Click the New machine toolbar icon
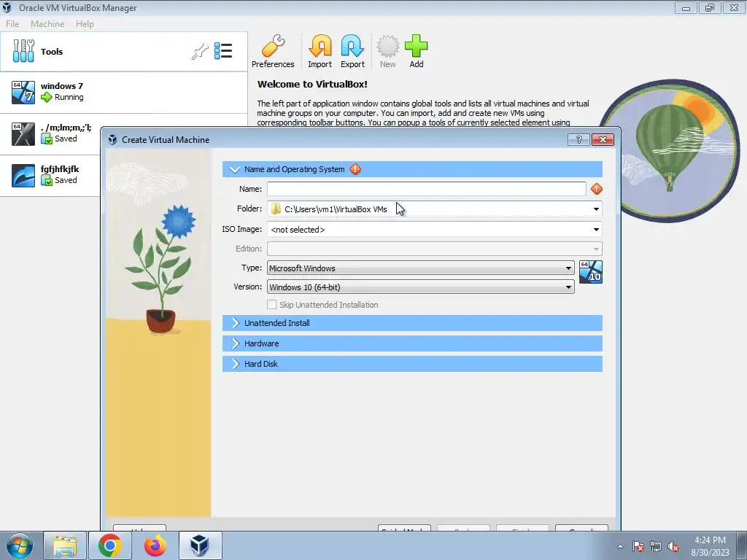Image resolution: width=747 pixels, height=560 pixels. click(388, 52)
